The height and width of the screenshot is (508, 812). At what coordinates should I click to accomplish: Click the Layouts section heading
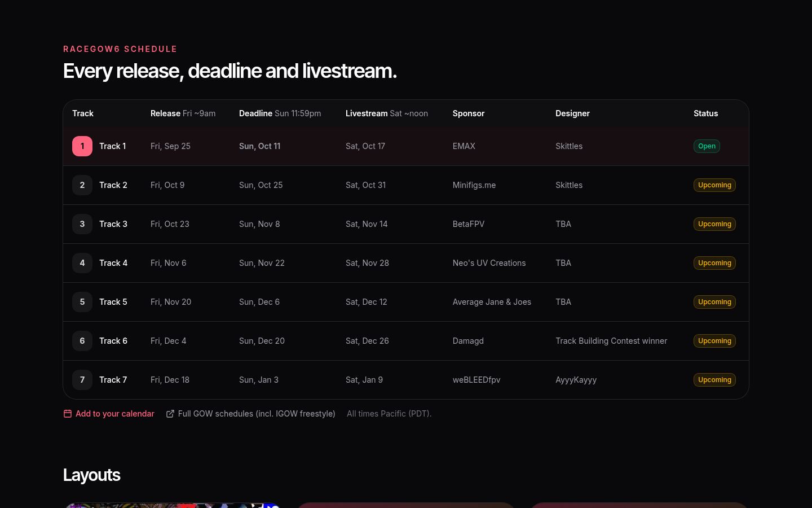point(91,475)
